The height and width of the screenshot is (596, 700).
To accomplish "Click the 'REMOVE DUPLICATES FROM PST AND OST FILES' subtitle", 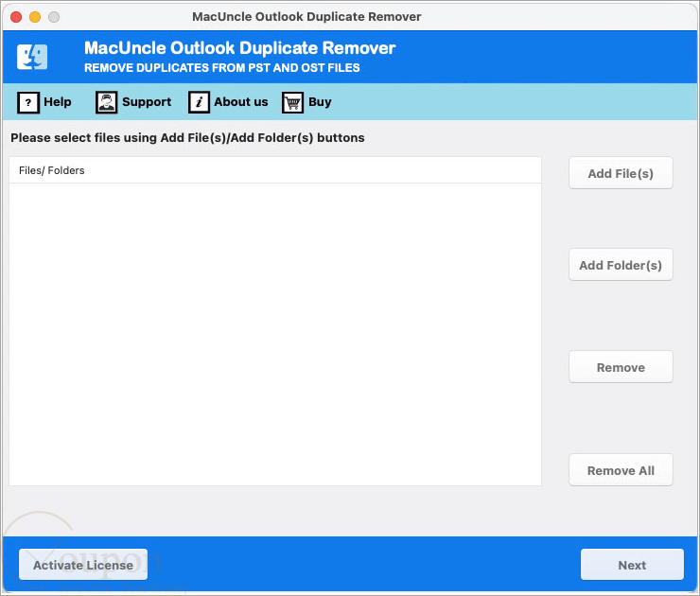I will 222,68.
